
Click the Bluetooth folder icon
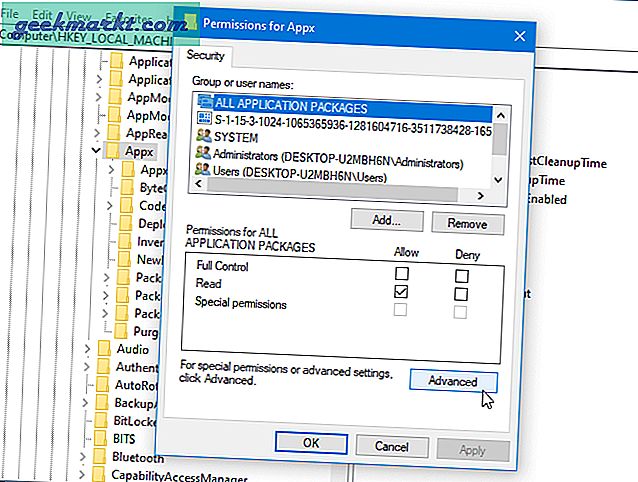coord(98,456)
